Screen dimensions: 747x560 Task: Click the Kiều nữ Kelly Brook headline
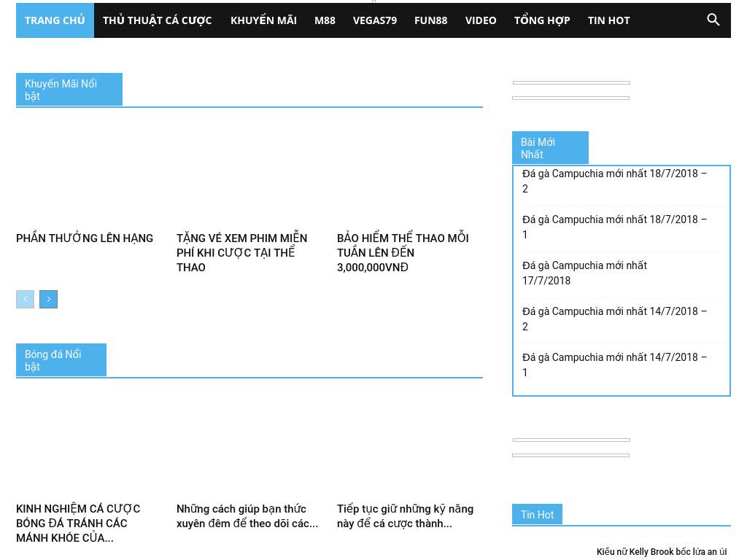coord(661,552)
